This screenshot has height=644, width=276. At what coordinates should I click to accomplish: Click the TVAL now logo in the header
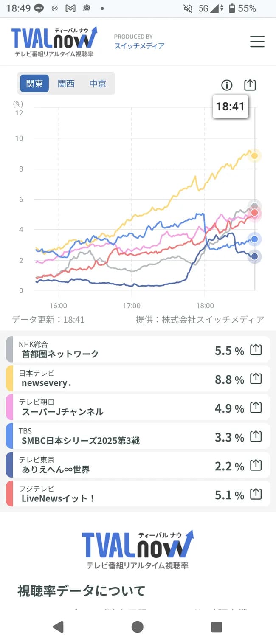pos(55,41)
